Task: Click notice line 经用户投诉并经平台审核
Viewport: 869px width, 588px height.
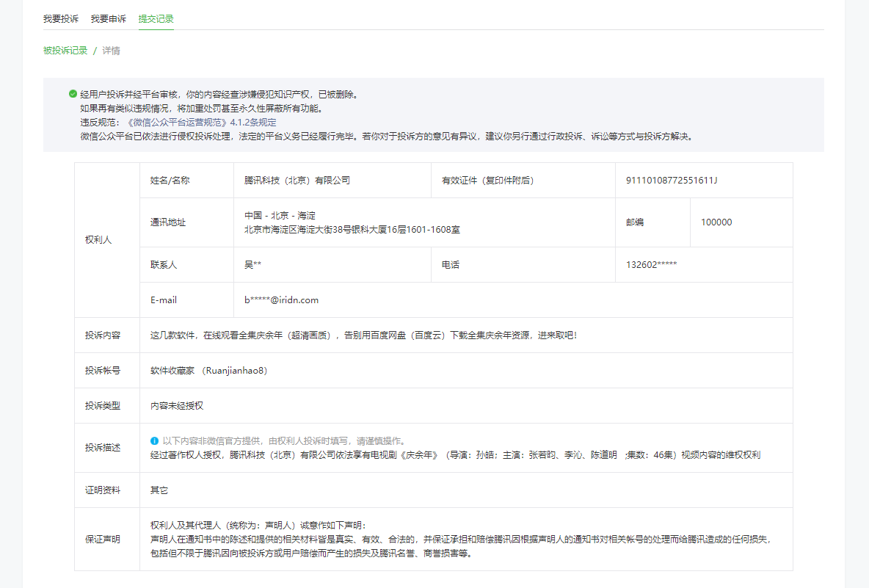Action: pos(219,94)
